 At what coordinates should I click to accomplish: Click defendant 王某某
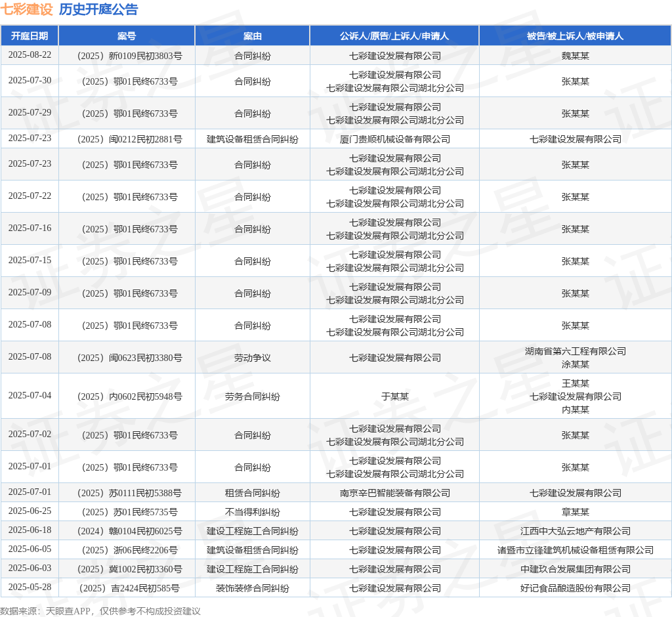click(575, 383)
